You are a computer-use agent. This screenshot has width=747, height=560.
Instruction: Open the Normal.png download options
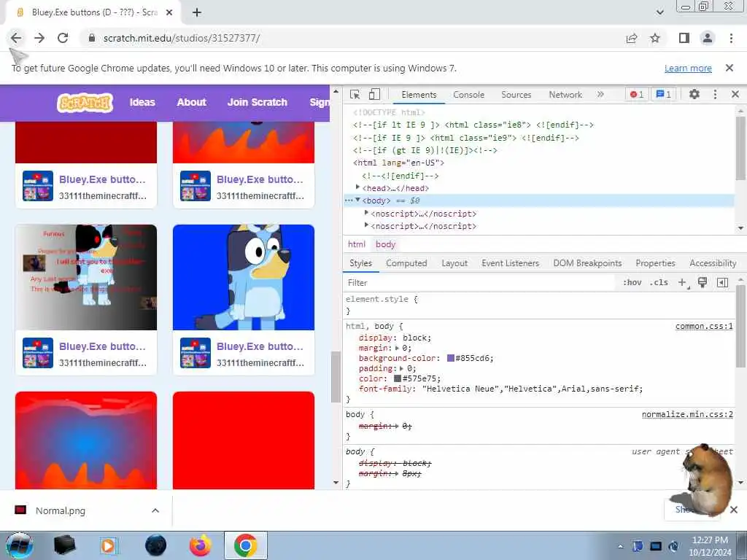155,510
